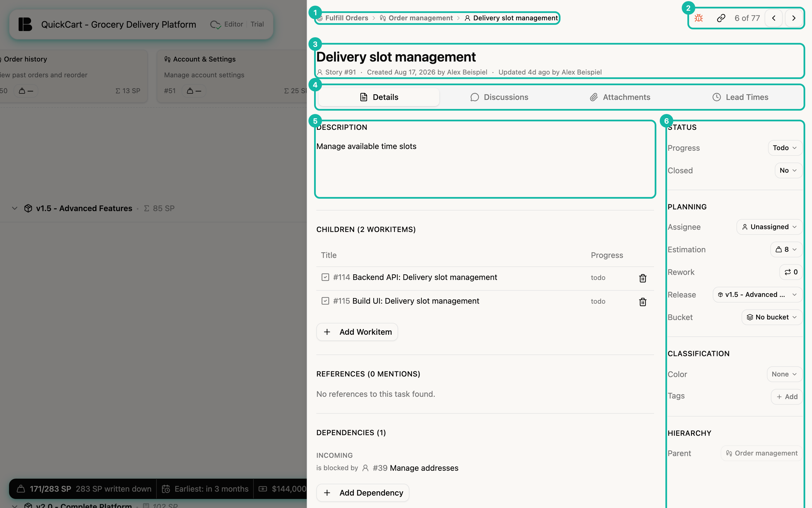Viewport: 812px width, 508px height.
Task: Click the checkbox icon of workitem #114
Action: coord(325,277)
